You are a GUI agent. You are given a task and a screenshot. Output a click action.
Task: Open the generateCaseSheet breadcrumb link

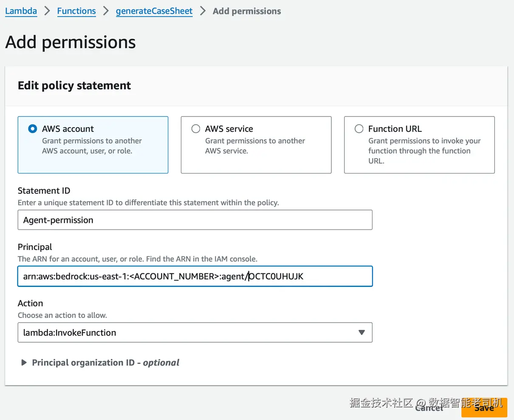(154, 11)
